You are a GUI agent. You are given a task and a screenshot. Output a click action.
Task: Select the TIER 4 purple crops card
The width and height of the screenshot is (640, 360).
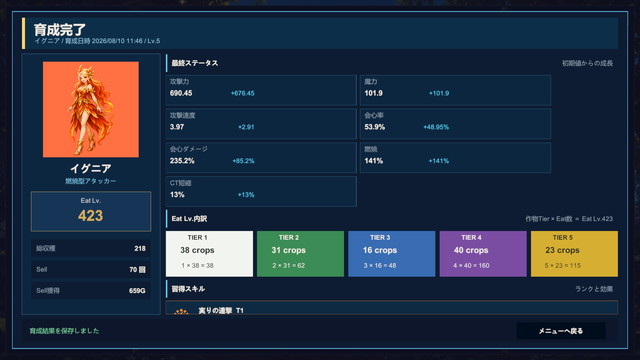(x=483, y=254)
